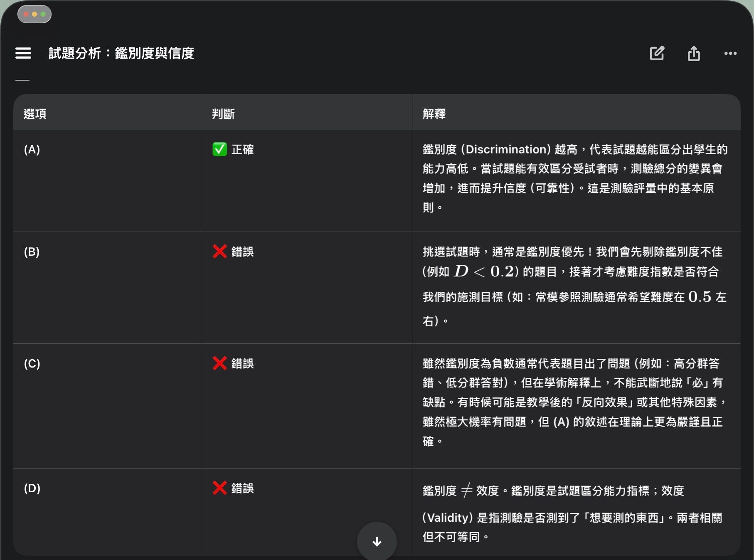Open the share options via share icon
The height and width of the screenshot is (560, 754).
[x=694, y=53]
